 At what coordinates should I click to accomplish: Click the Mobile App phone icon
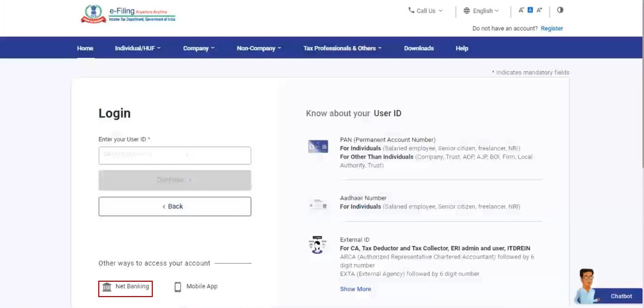tap(177, 287)
